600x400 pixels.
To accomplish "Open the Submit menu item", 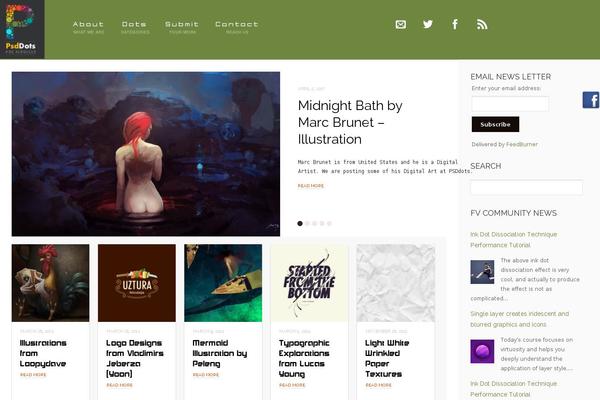I will tap(182, 27).
